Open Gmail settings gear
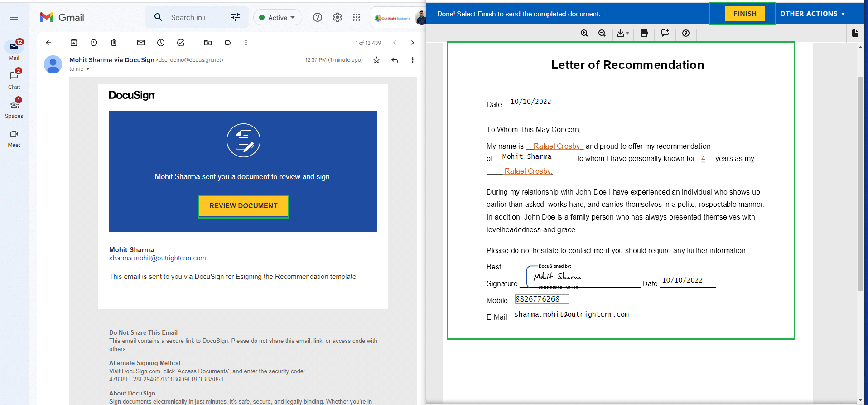 coord(338,17)
